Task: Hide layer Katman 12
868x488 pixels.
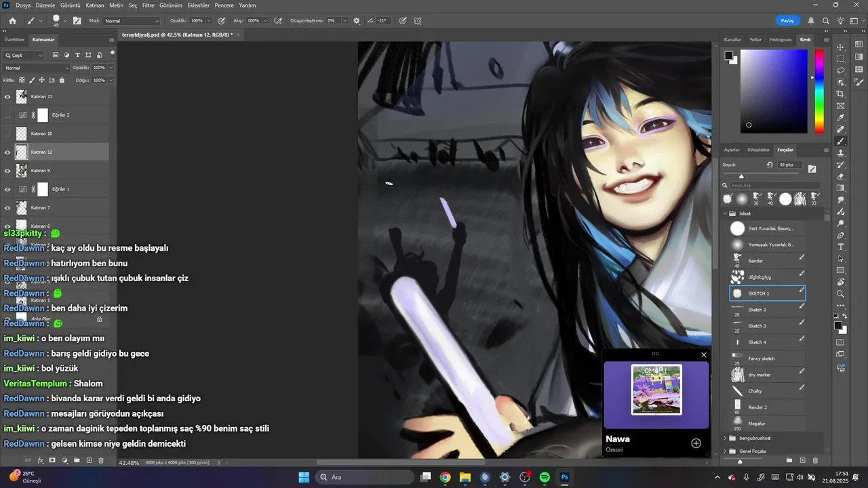Action: (x=7, y=152)
